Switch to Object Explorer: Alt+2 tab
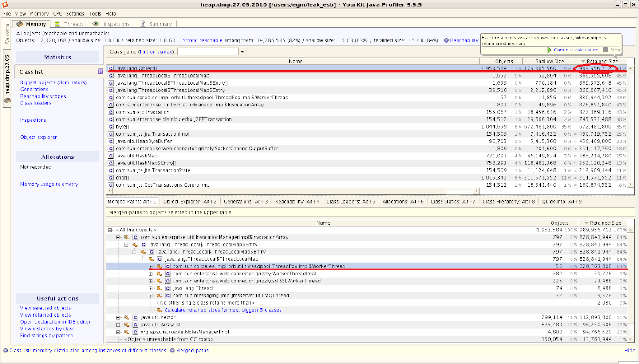Screen dimensions: 639x364 click(x=189, y=201)
